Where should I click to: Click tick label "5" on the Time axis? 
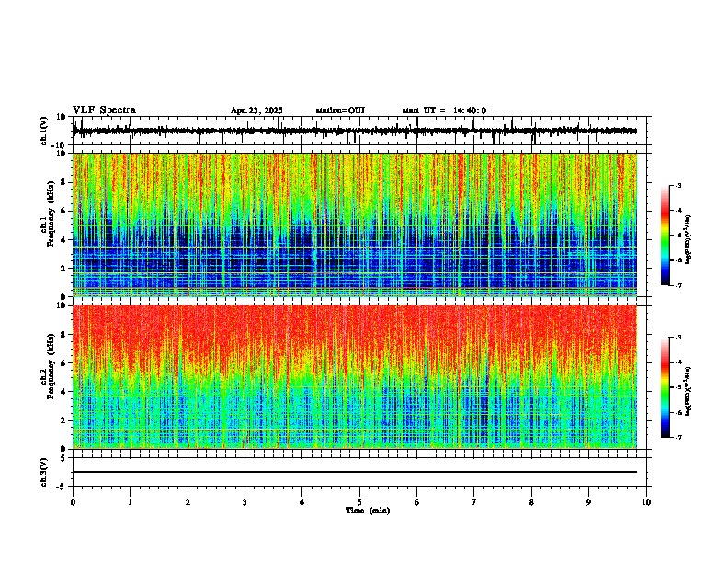click(359, 502)
